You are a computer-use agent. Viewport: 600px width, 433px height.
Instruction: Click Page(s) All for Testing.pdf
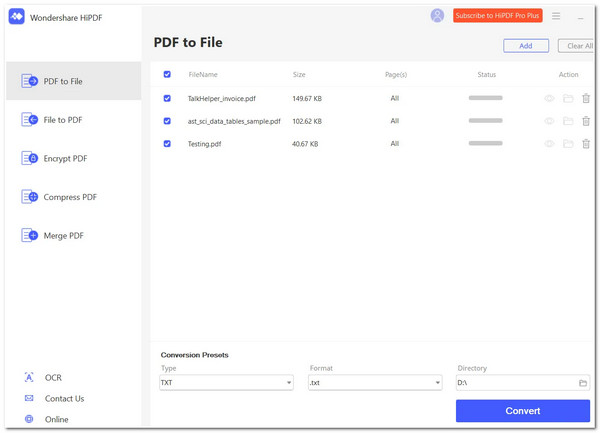coord(395,143)
